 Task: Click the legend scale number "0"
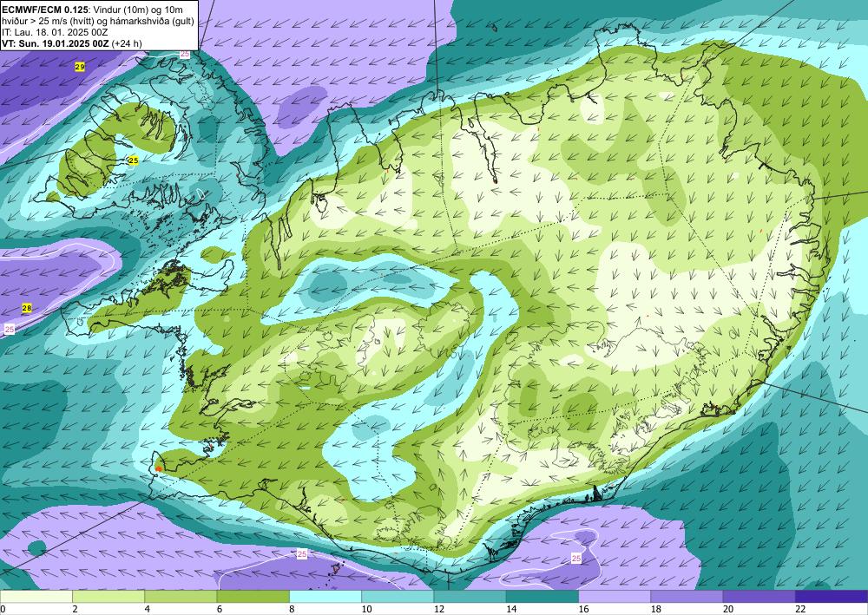(3, 610)
